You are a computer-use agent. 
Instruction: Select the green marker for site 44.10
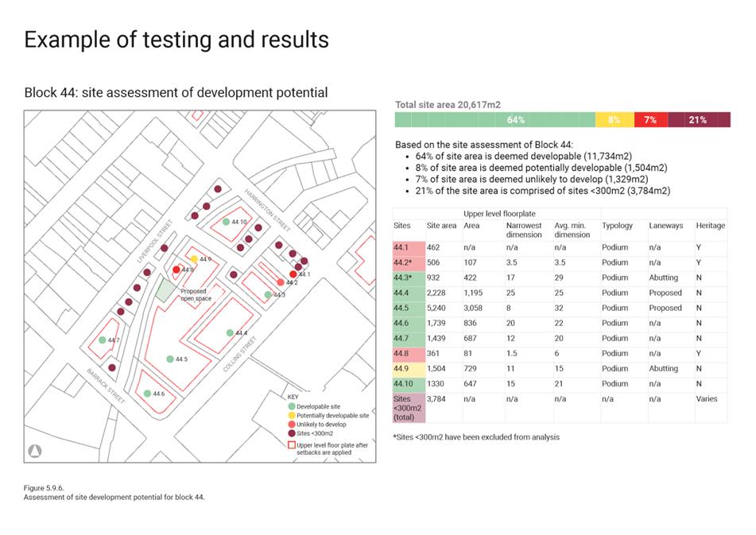tap(226, 222)
